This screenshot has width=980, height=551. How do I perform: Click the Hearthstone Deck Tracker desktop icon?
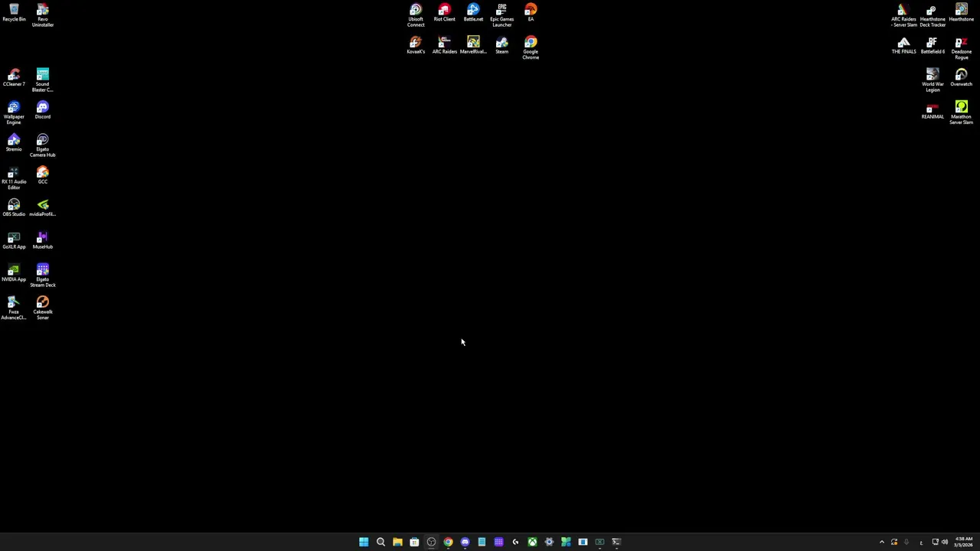click(933, 15)
